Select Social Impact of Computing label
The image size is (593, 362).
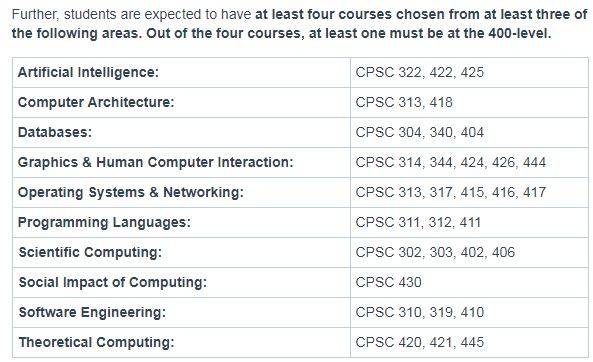click(113, 282)
